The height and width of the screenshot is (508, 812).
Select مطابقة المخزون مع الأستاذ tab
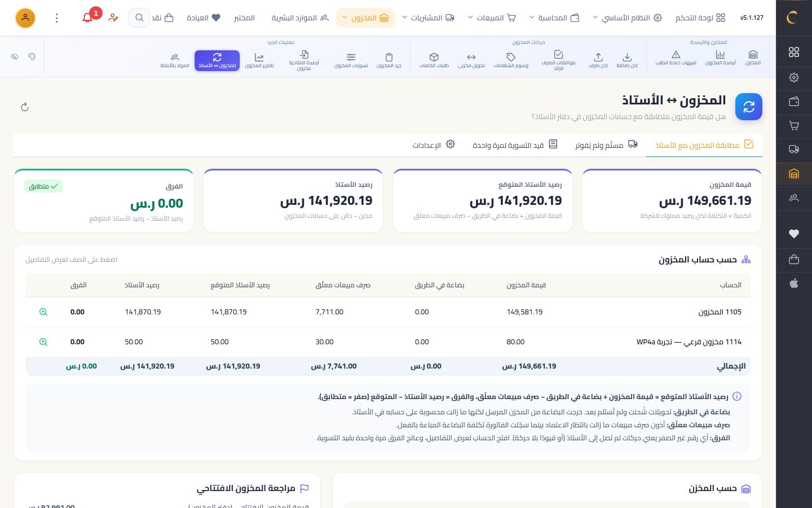[704, 145]
